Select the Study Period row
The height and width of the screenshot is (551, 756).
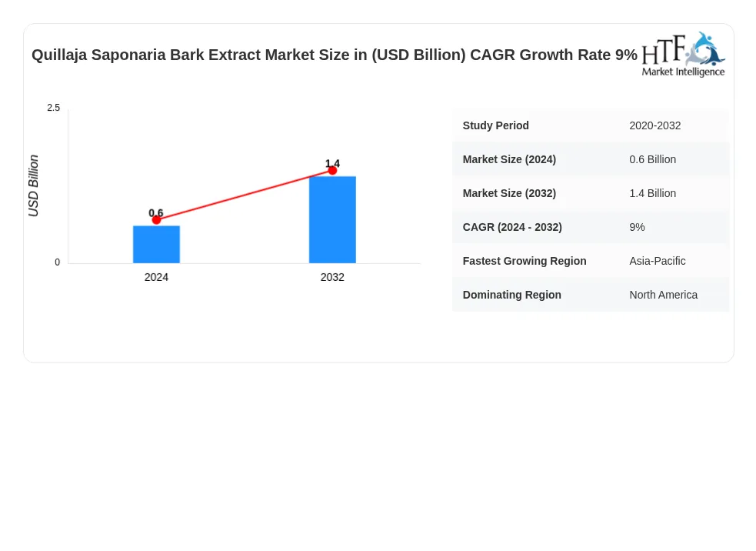[591, 125]
